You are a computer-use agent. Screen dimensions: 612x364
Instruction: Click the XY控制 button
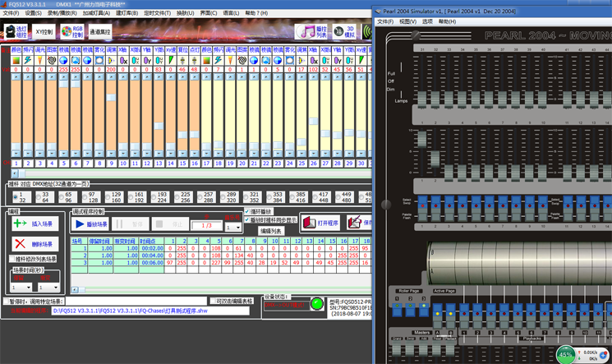(44, 31)
